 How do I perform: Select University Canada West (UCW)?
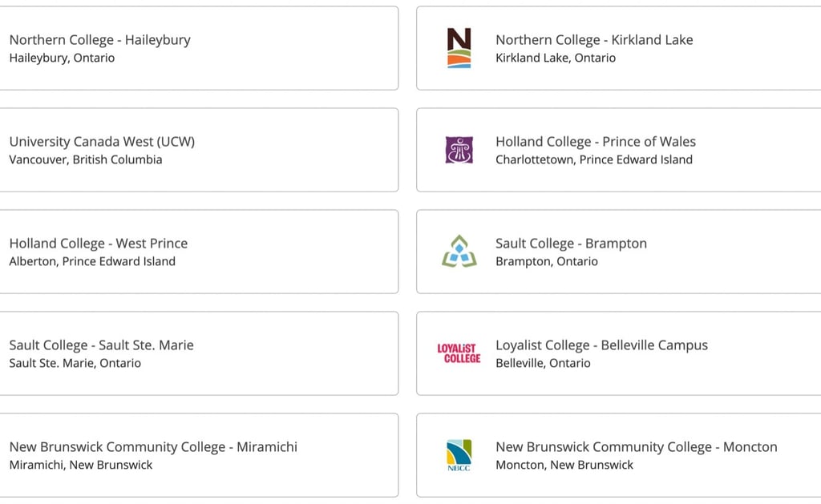click(x=199, y=150)
